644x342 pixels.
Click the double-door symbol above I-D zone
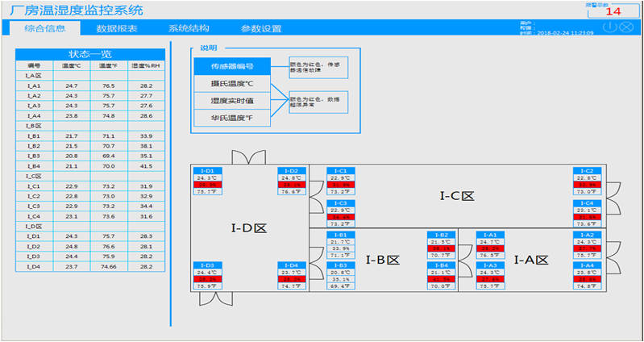[249, 157]
